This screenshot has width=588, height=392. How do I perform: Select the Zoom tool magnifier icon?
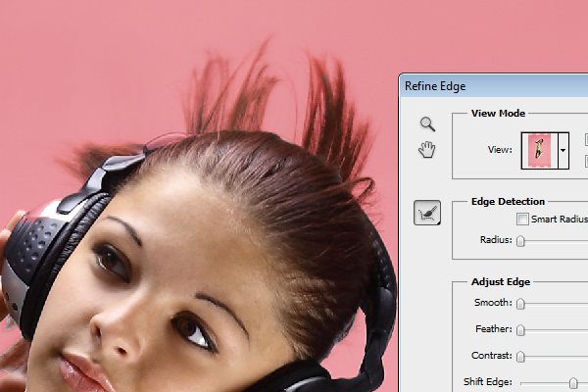tap(427, 123)
